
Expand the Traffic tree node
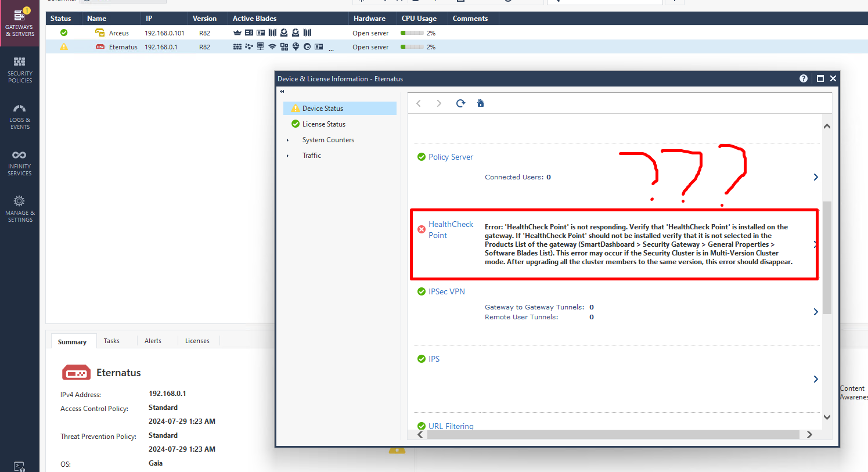[287, 156]
